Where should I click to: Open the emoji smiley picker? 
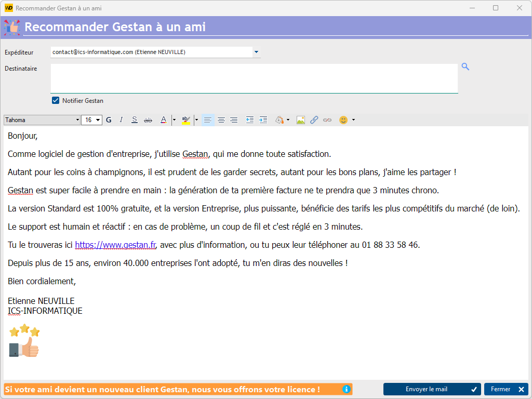pos(343,120)
